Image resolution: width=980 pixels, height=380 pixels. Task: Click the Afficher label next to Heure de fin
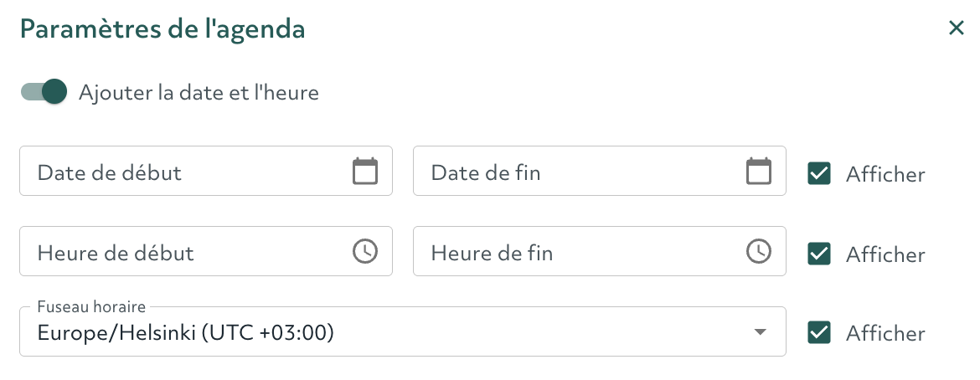click(x=885, y=254)
